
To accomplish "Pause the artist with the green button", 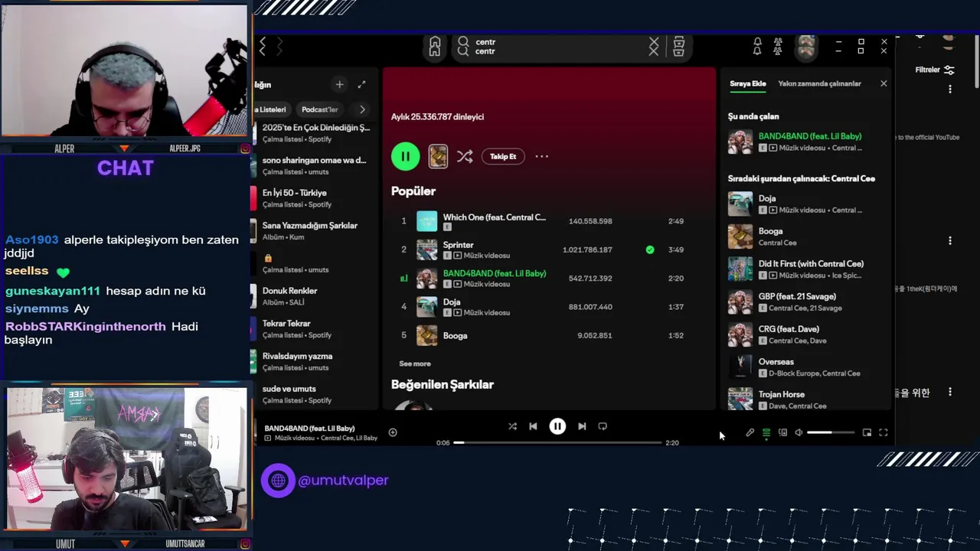I will 405,156.
